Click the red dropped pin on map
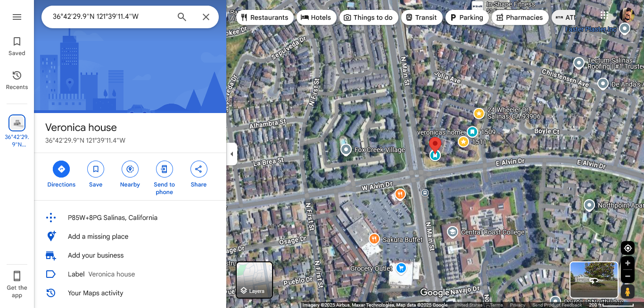The height and width of the screenshot is (308, 644). (x=435, y=145)
